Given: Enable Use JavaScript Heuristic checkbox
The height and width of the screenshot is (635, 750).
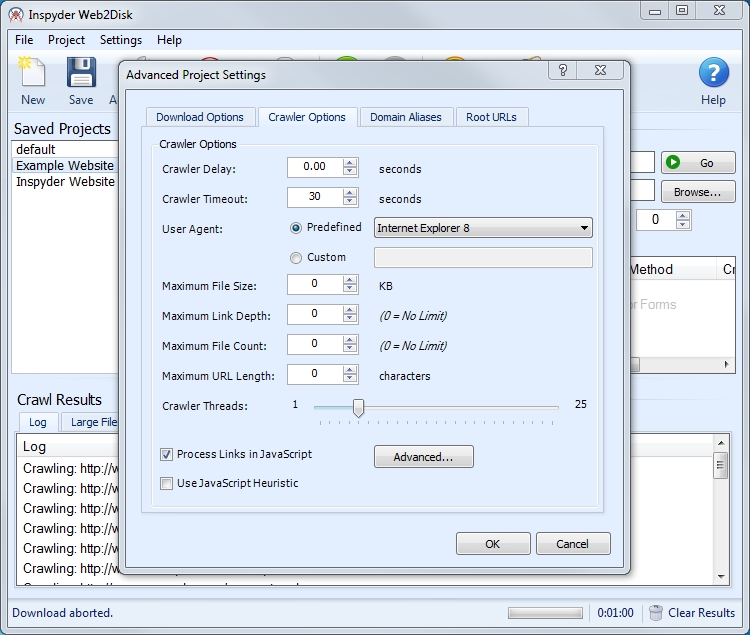Looking at the screenshot, I should pos(167,484).
